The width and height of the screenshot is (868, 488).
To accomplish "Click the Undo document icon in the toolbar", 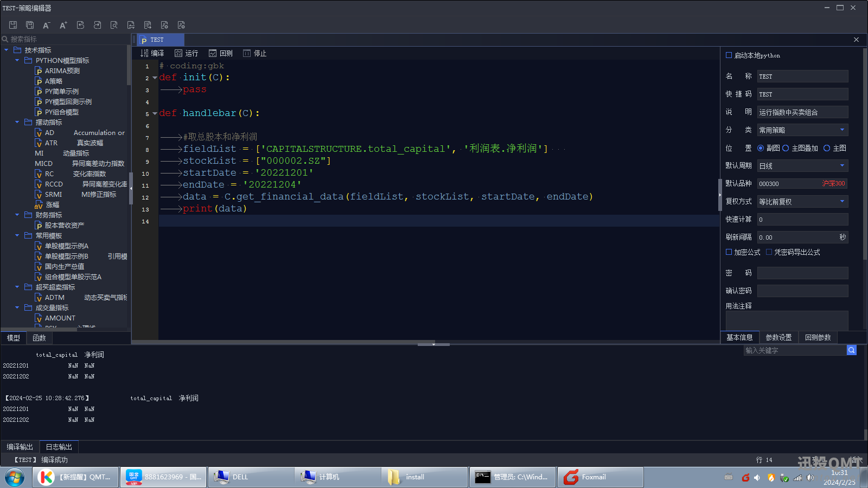I will tap(80, 25).
